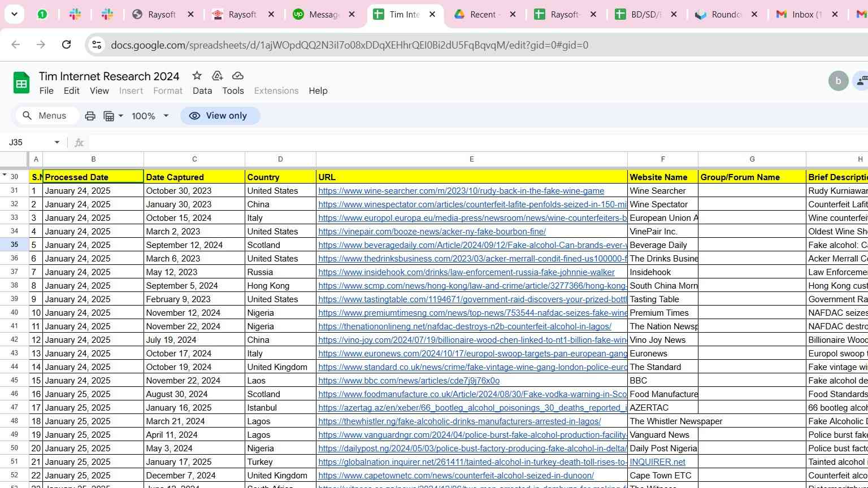The width and height of the screenshot is (868, 488).
Task: Click the Name Box showing J35
Action: coord(28,142)
